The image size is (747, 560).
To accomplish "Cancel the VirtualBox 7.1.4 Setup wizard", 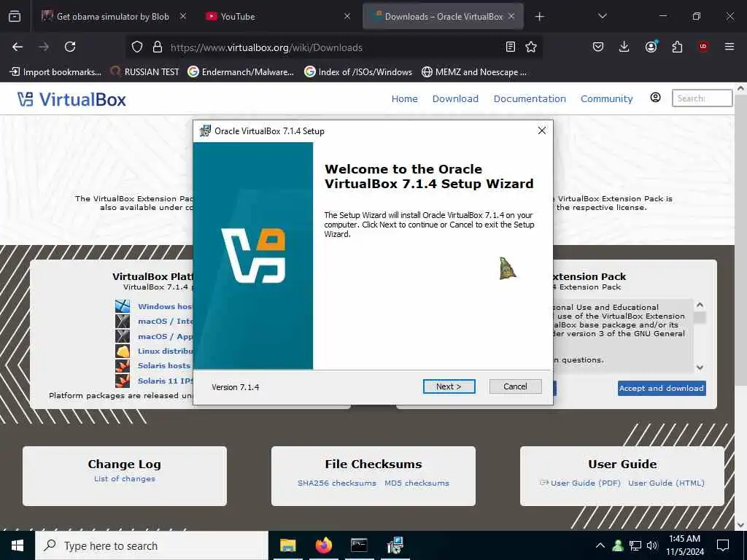I will [x=515, y=386].
